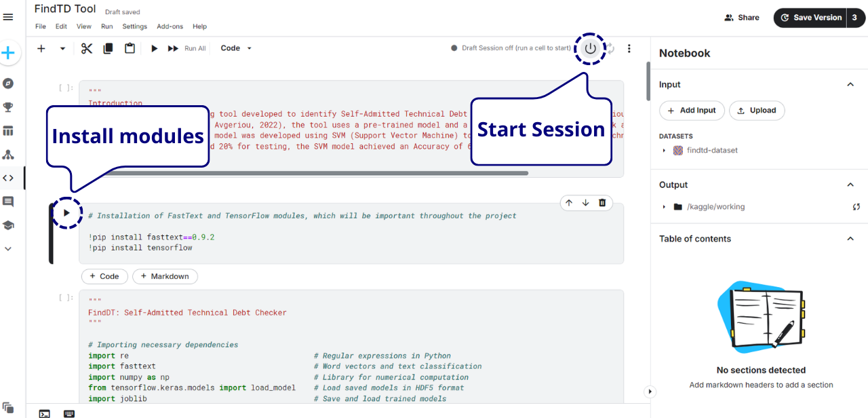Viewport: 868px width, 418px height.
Task: Move the cell up
Action: pyautogui.click(x=569, y=203)
